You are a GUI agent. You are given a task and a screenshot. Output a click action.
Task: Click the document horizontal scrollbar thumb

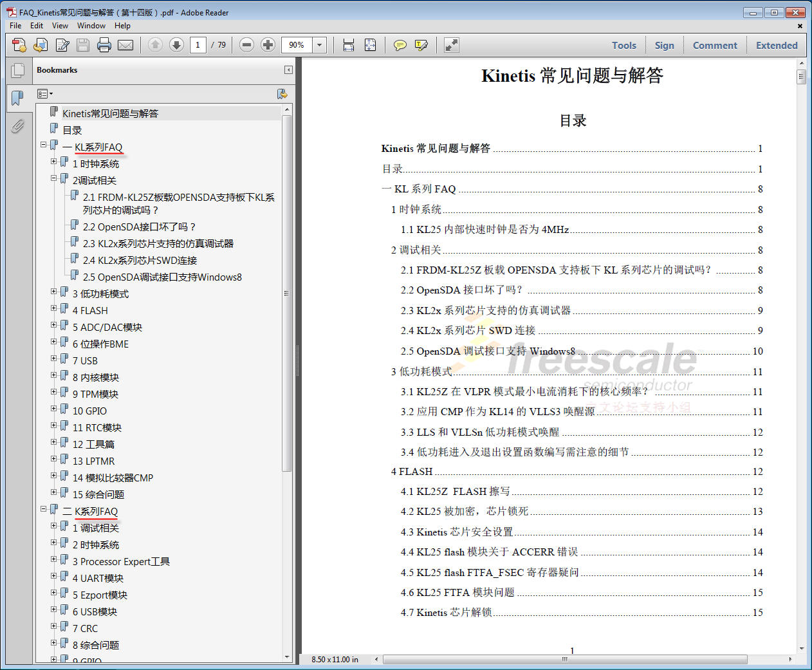click(565, 659)
